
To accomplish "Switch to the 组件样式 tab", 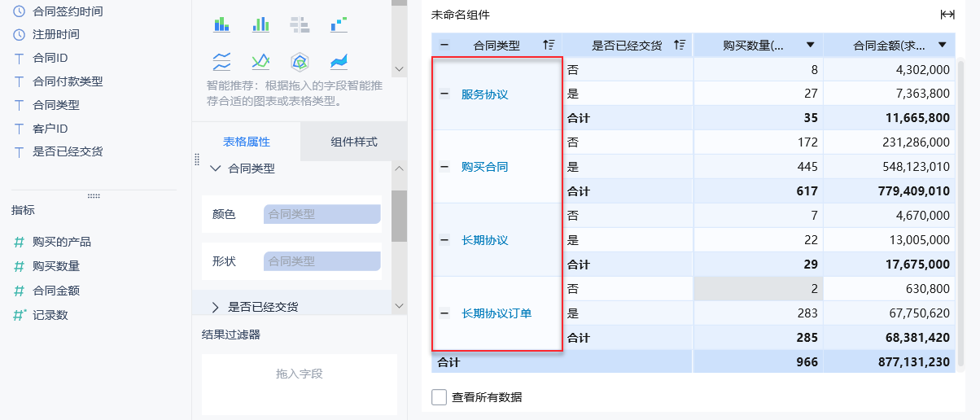I will pyautogui.click(x=353, y=142).
